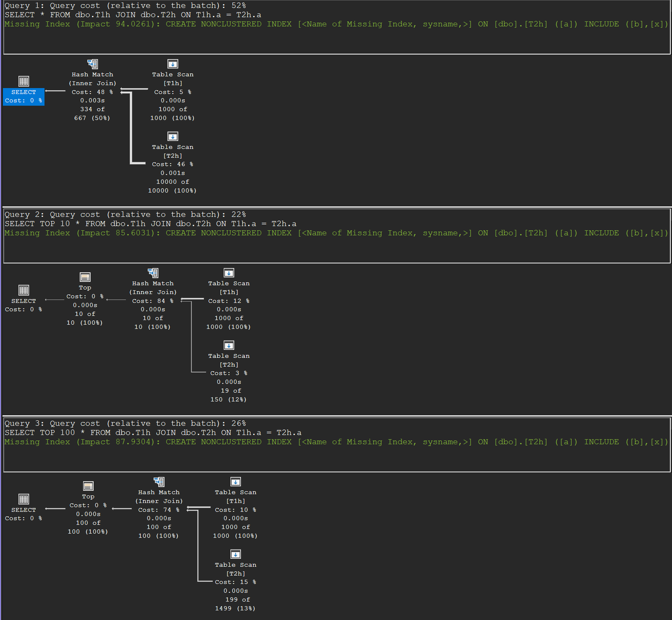Viewport: 672px width, 620px height.
Task: Click the Hash Match icon in Query 1
Action: point(92,64)
